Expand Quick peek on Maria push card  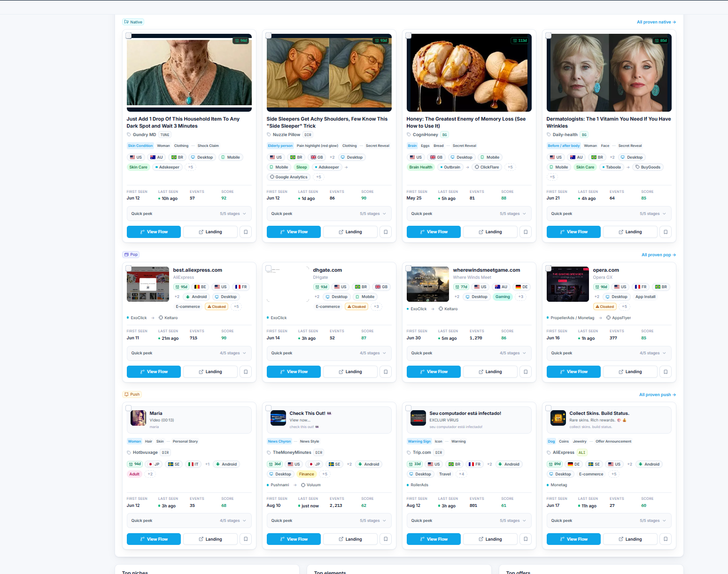(189, 520)
